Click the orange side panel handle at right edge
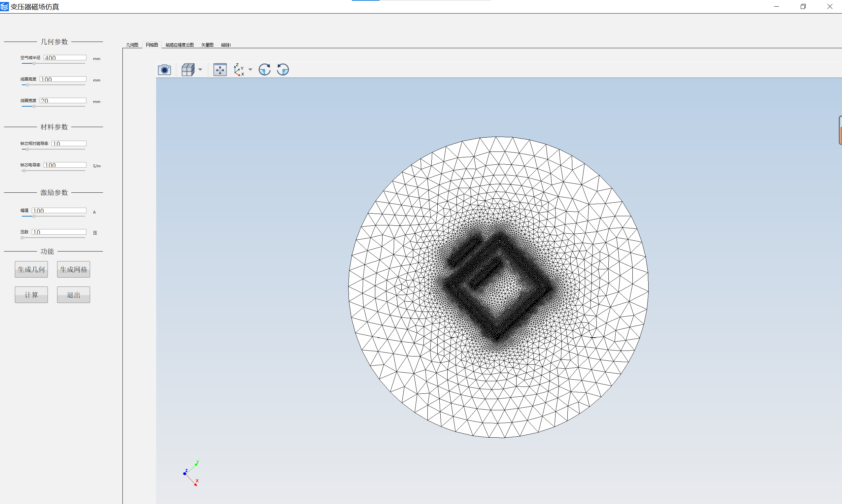 [x=840, y=130]
